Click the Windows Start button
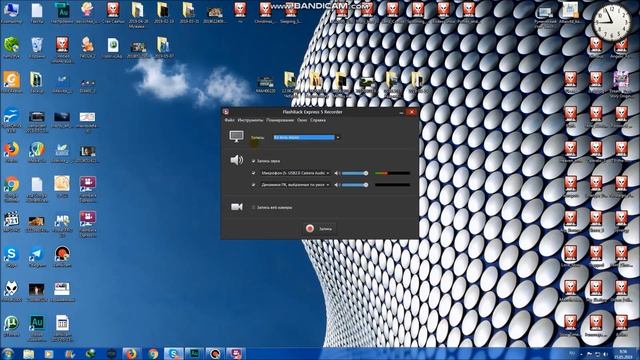Image resolution: width=640 pixels, height=360 pixels. tap(8, 353)
